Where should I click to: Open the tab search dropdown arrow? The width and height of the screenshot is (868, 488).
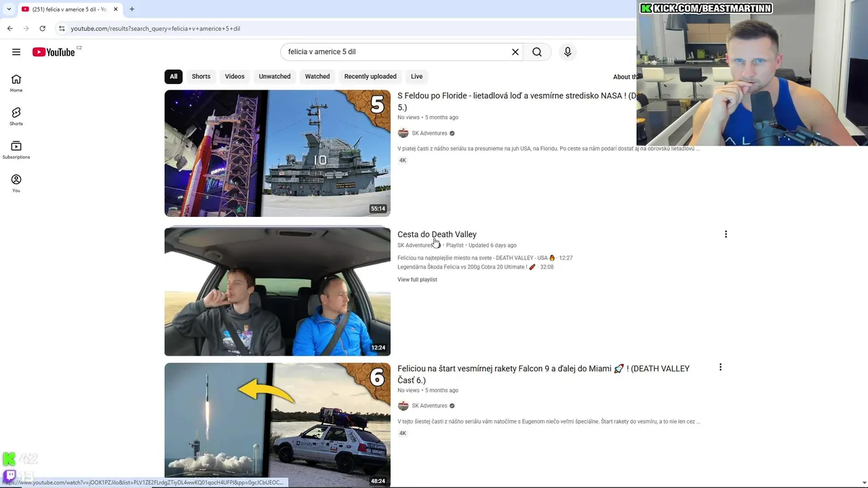[9, 9]
